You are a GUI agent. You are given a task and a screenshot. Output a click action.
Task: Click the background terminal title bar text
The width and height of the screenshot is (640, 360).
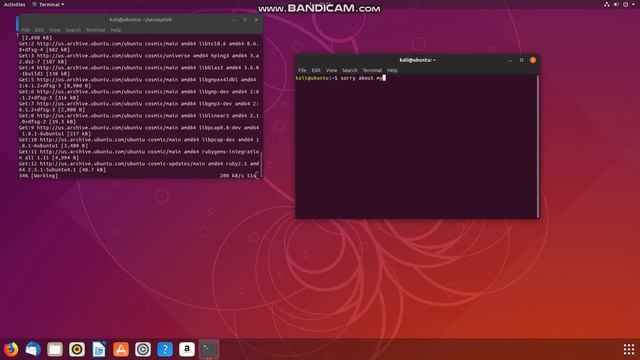tap(140, 20)
